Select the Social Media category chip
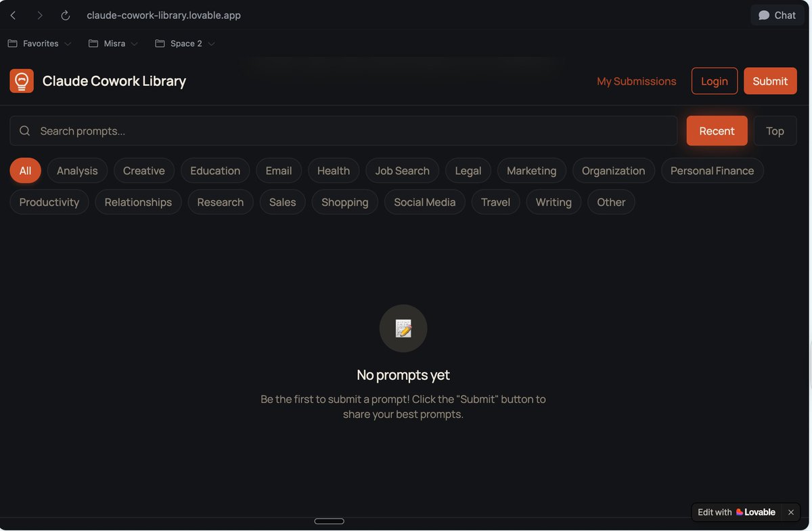 [425, 202]
